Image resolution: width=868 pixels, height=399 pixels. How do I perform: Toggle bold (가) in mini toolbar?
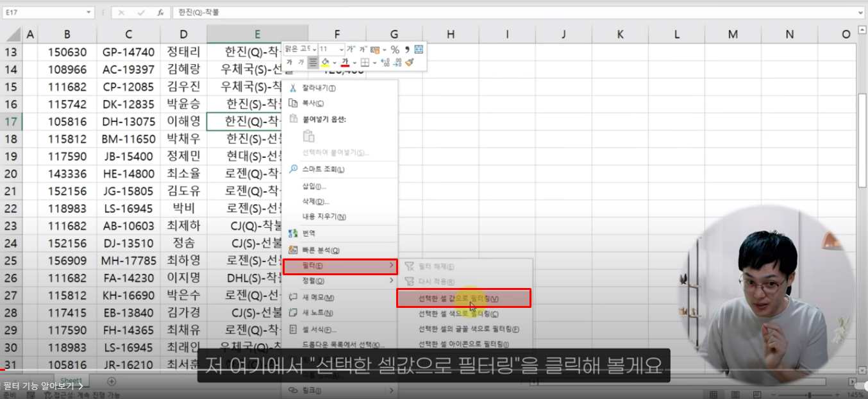[x=290, y=62]
